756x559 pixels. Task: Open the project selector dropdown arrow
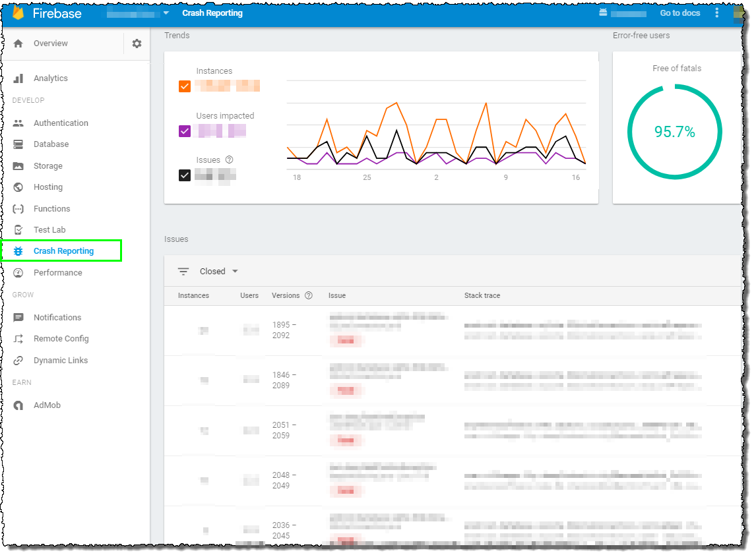(166, 13)
